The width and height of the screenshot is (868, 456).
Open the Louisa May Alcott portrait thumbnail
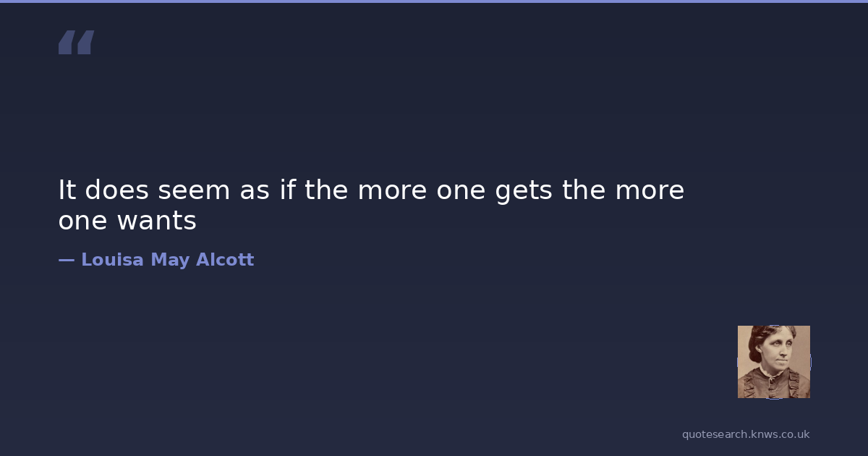pos(773,361)
